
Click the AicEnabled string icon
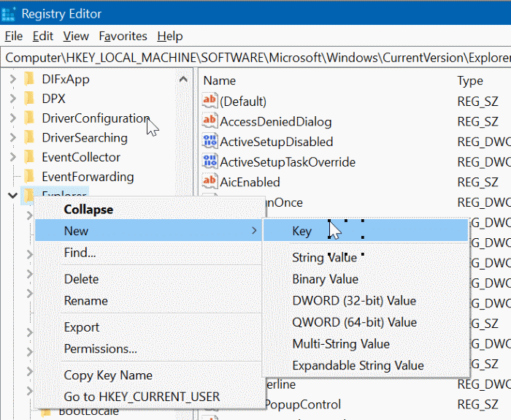(x=210, y=182)
